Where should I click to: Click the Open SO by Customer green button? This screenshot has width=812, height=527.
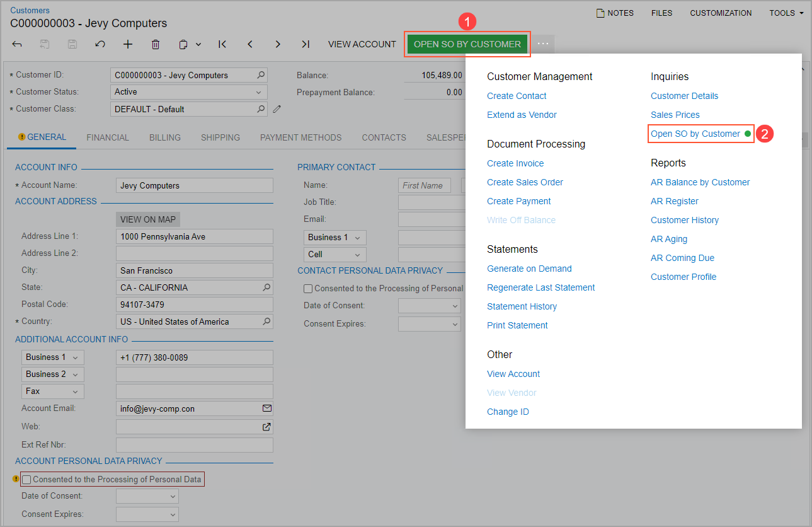click(467, 44)
